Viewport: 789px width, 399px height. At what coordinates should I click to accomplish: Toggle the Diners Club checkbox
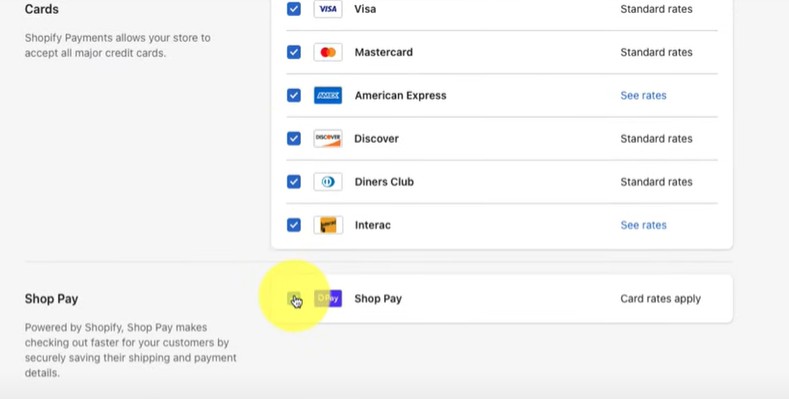tap(294, 182)
